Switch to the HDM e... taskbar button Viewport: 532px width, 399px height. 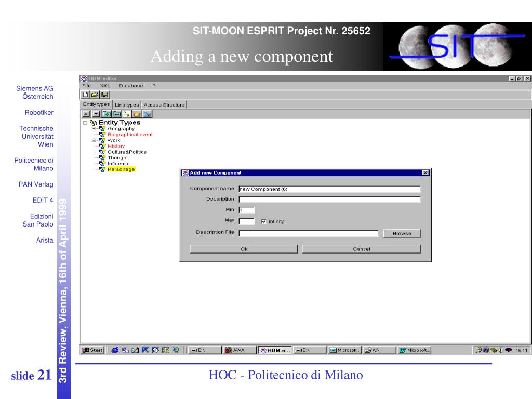pos(274,350)
